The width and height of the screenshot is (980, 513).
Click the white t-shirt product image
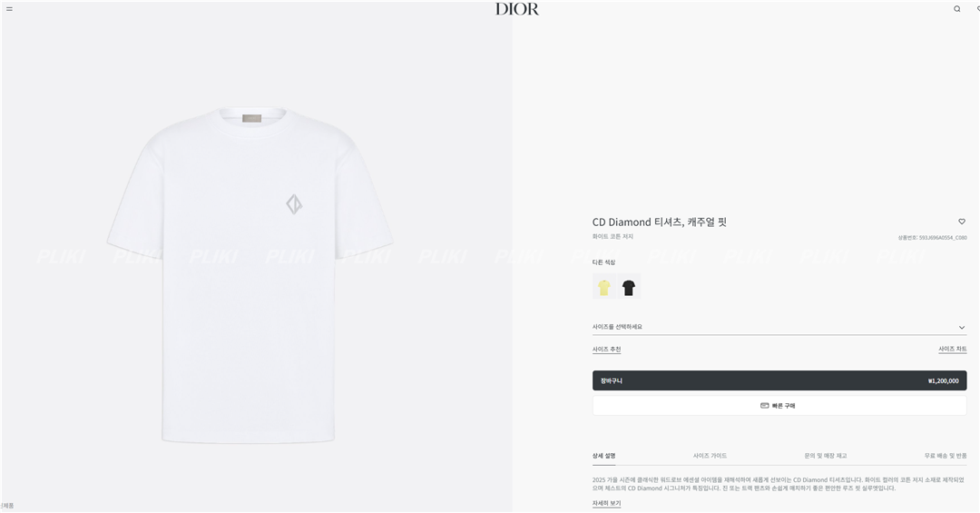click(250, 275)
